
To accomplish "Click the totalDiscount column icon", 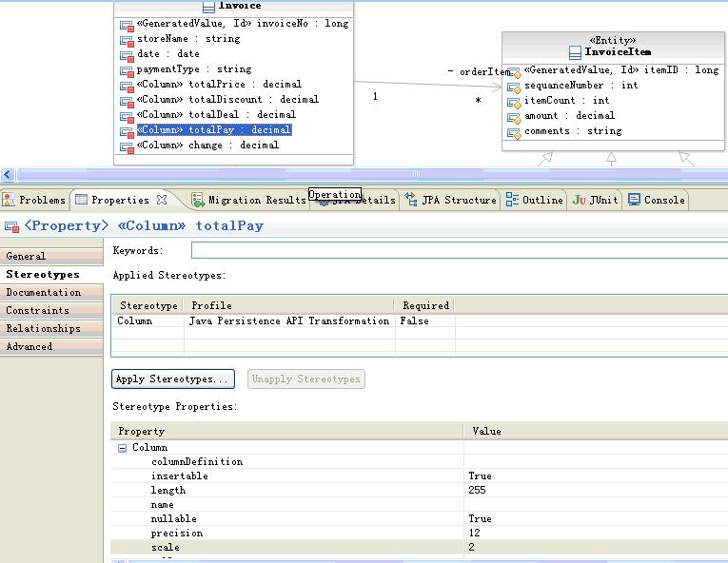I will 127,101.
